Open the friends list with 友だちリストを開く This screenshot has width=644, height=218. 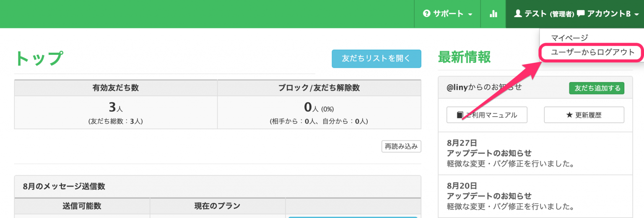coord(377,59)
